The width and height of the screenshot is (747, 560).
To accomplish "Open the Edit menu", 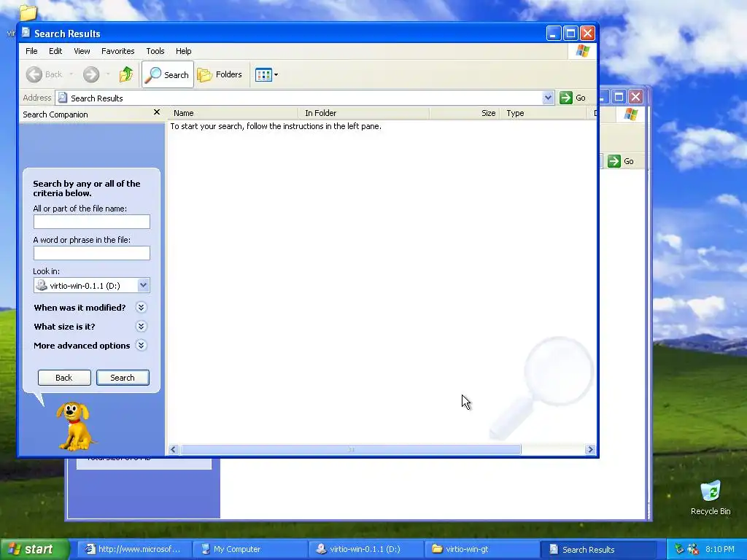I will (x=55, y=51).
